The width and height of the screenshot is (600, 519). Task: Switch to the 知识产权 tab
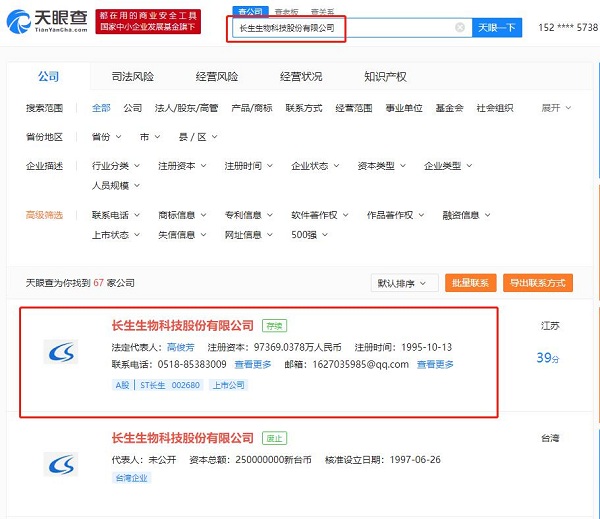coord(385,77)
